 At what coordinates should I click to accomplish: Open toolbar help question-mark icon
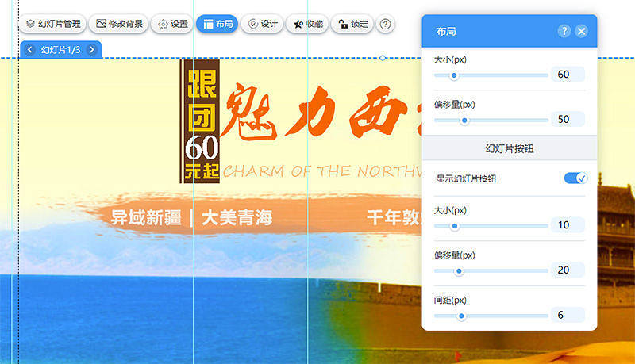click(x=386, y=25)
